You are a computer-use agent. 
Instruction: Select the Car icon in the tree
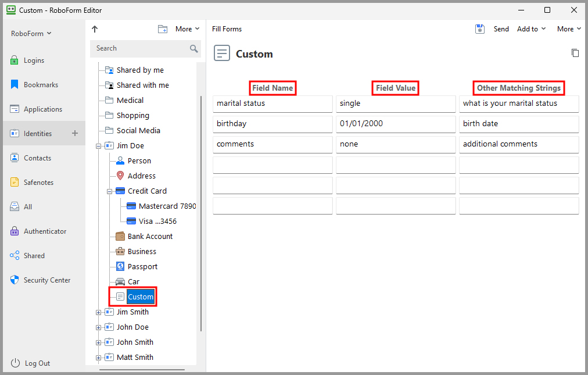coord(120,281)
